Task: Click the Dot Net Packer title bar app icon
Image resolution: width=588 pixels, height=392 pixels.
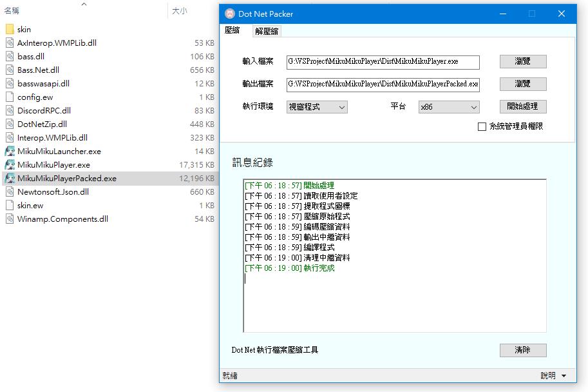Action: pos(229,14)
